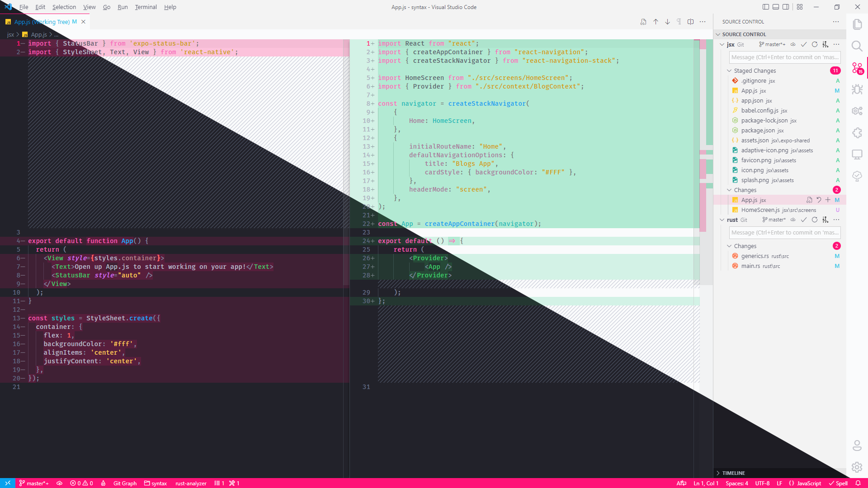Collapse the jsx Git repository
This screenshot has height=488, width=868.
722,44
